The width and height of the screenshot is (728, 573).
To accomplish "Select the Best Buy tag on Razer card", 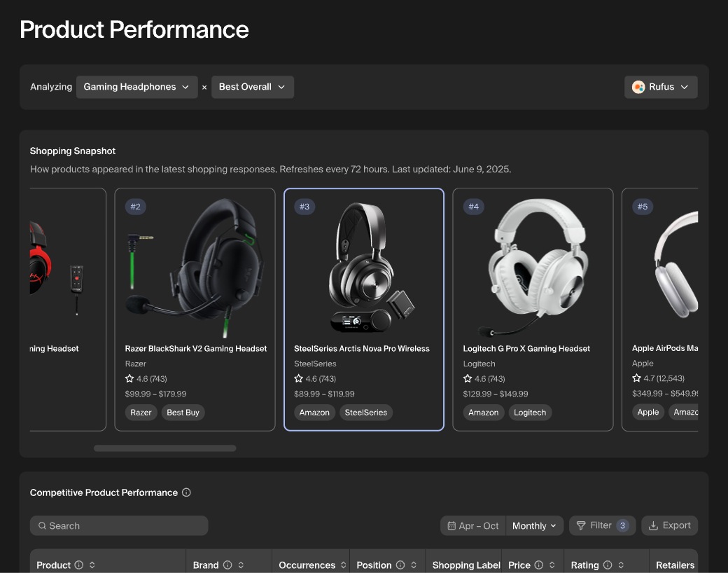I will click(183, 413).
